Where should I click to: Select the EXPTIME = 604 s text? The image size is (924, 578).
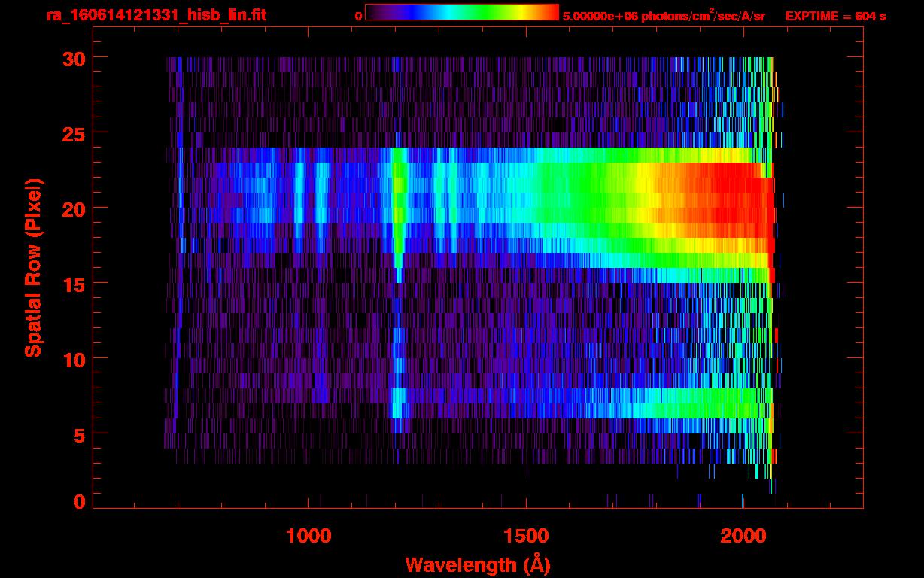coord(835,16)
